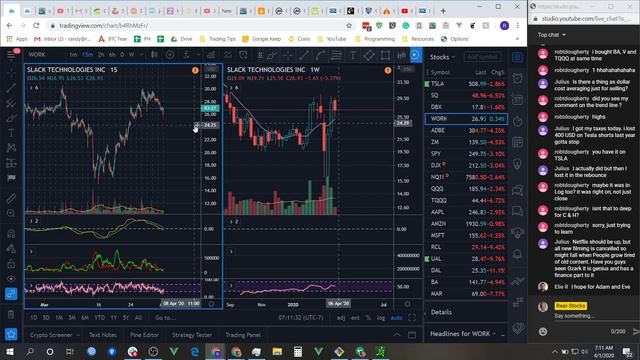
Task: Open the TradingView main hamburger menu
Action: (11, 55)
